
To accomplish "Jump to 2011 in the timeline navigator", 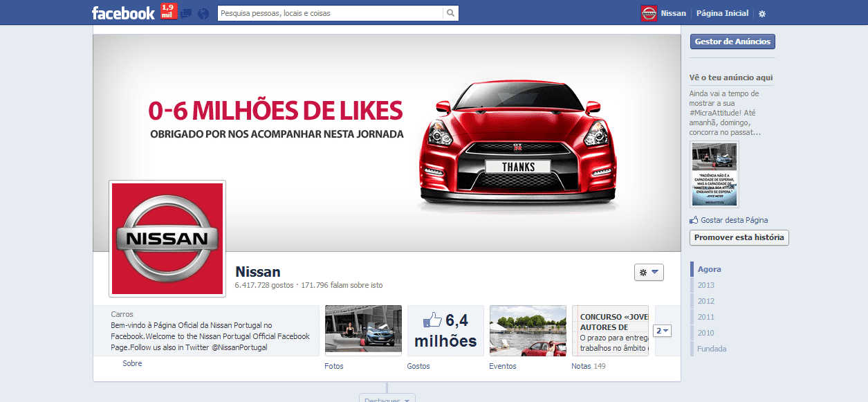I will pyautogui.click(x=706, y=317).
